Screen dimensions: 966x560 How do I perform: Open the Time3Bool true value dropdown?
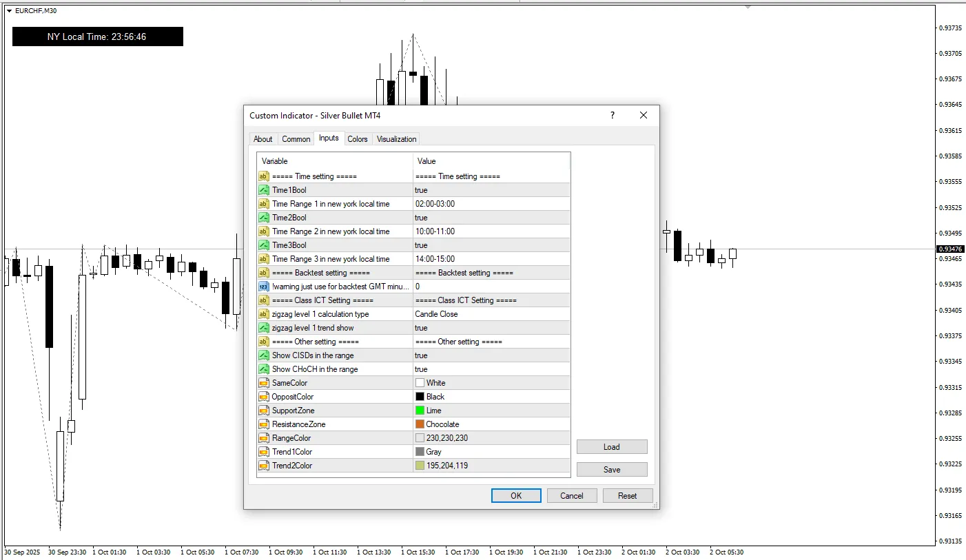[491, 245]
